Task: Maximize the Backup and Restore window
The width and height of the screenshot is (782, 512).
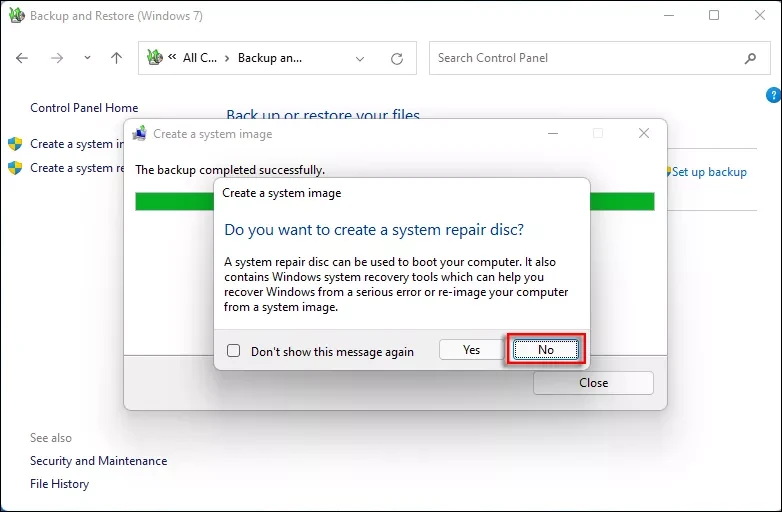Action: pyautogui.click(x=714, y=15)
